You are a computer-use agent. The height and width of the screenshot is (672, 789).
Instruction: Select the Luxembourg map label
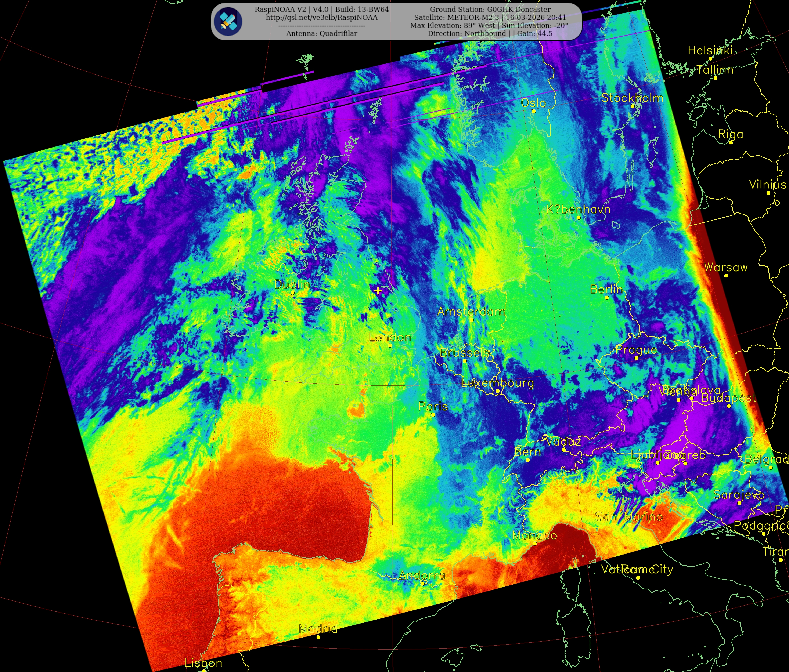(497, 383)
